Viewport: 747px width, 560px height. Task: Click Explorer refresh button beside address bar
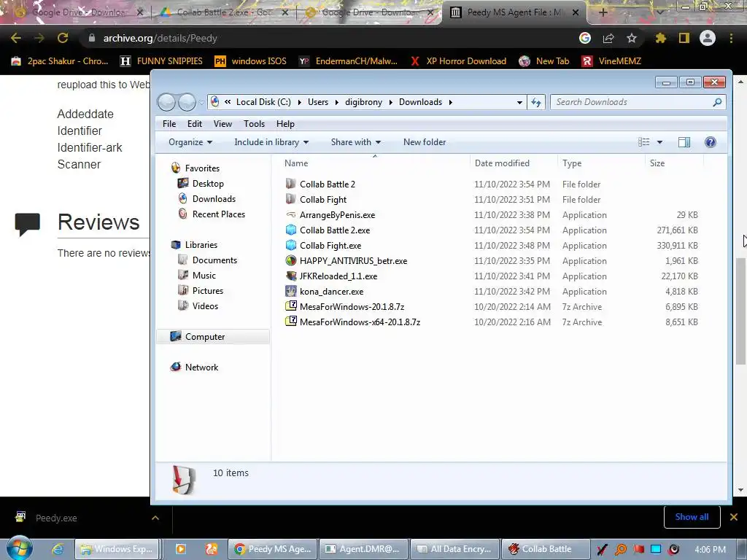click(536, 102)
